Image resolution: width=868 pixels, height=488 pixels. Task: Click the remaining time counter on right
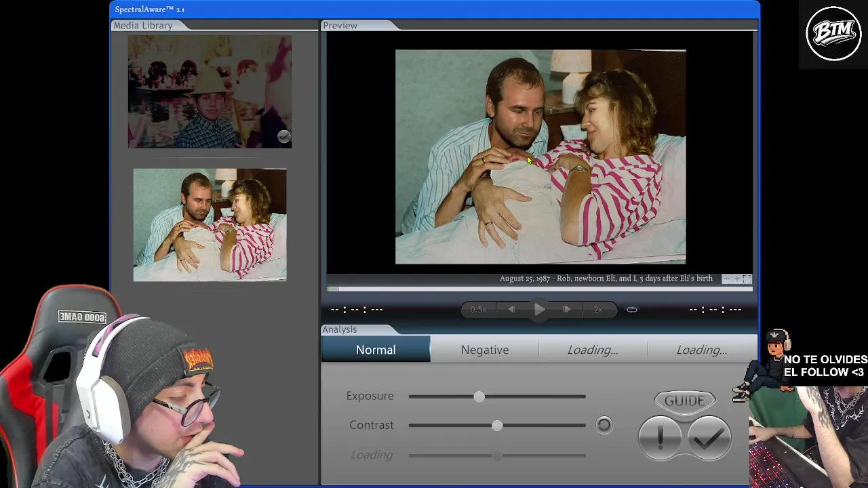pos(715,310)
